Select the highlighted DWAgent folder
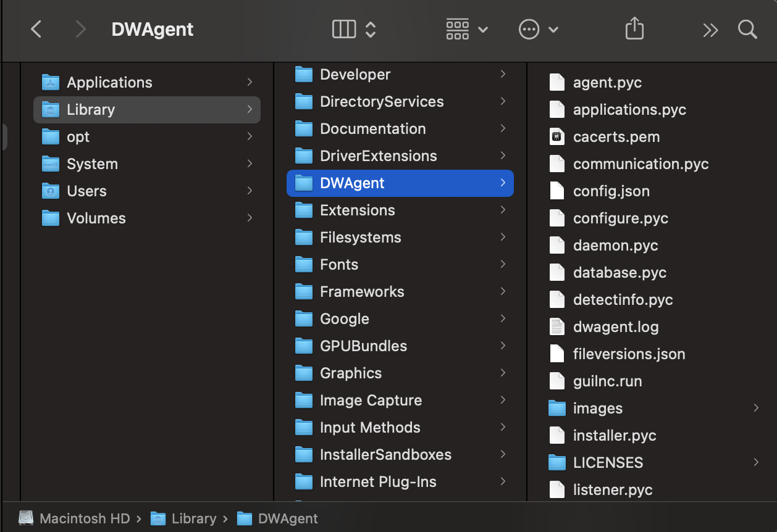The image size is (777, 532). 400,183
